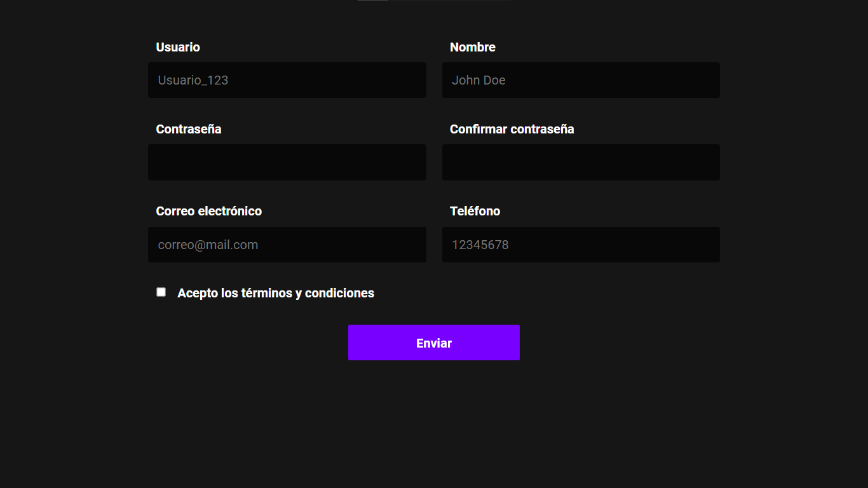Click the 'correo@mail.com' placeholder text
868x488 pixels.
(208, 245)
